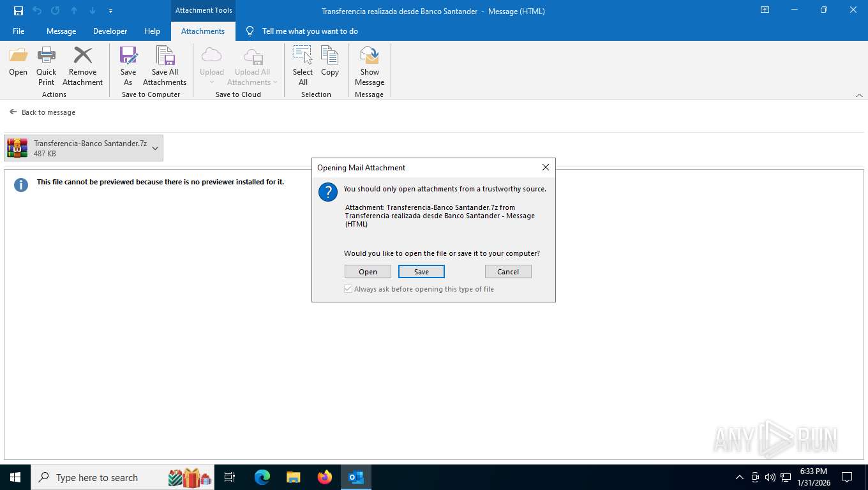Image resolution: width=868 pixels, height=490 pixels.
Task: Open the notification center icon
Action: (847, 477)
